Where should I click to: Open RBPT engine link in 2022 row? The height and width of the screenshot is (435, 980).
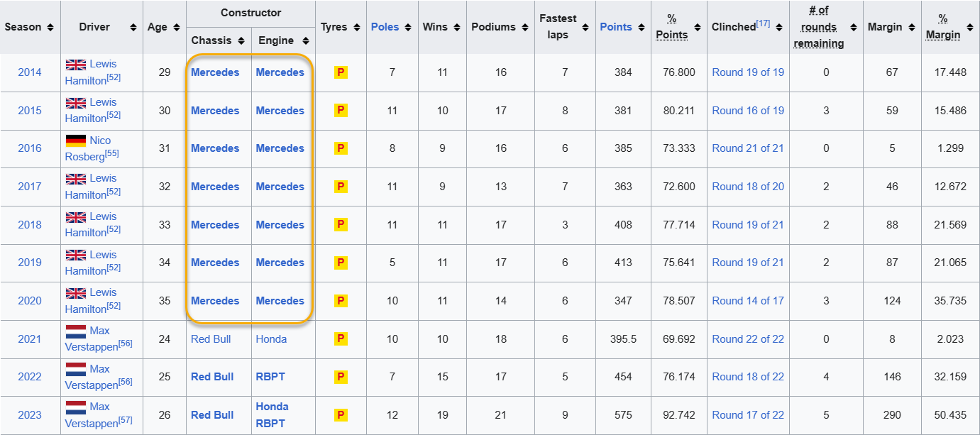tap(270, 377)
